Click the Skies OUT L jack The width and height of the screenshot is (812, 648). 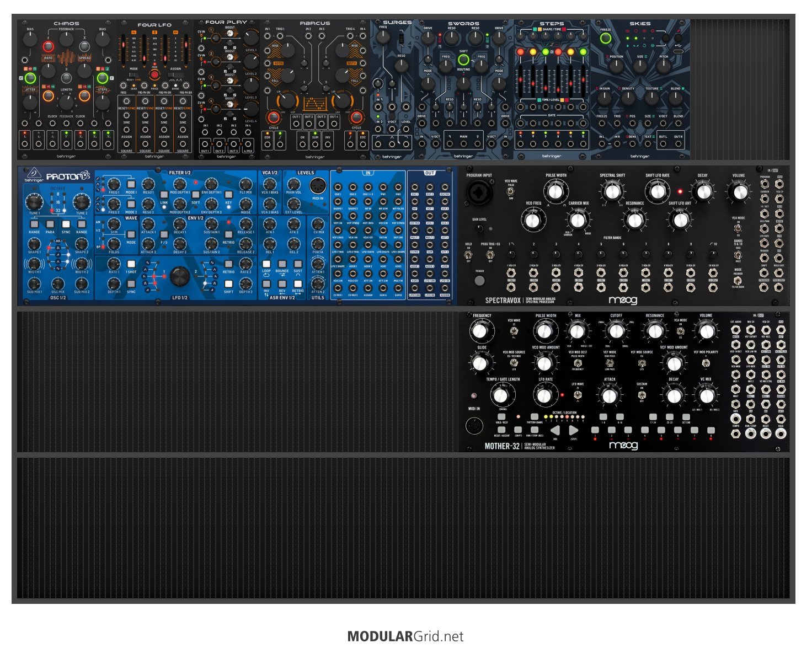[663, 143]
